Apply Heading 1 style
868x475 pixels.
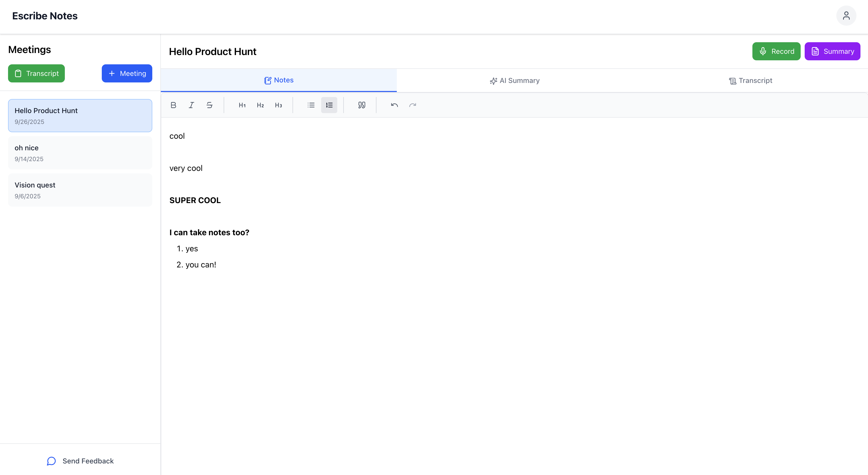[242, 105]
